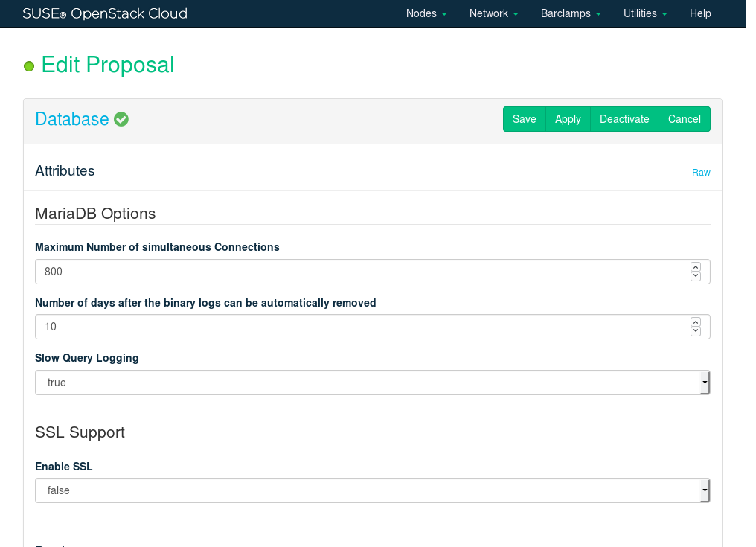The height and width of the screenshot is (547, 756).
Task: Open the Barclamps menu
Action: tap(571, 13)
